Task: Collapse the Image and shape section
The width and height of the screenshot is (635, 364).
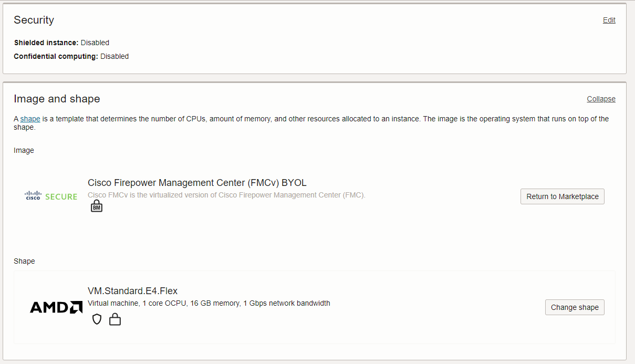Action: (x=601, y=99)
